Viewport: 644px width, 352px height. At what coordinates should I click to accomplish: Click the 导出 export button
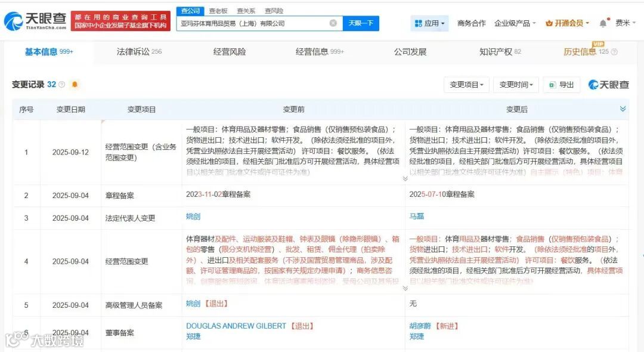562,85
